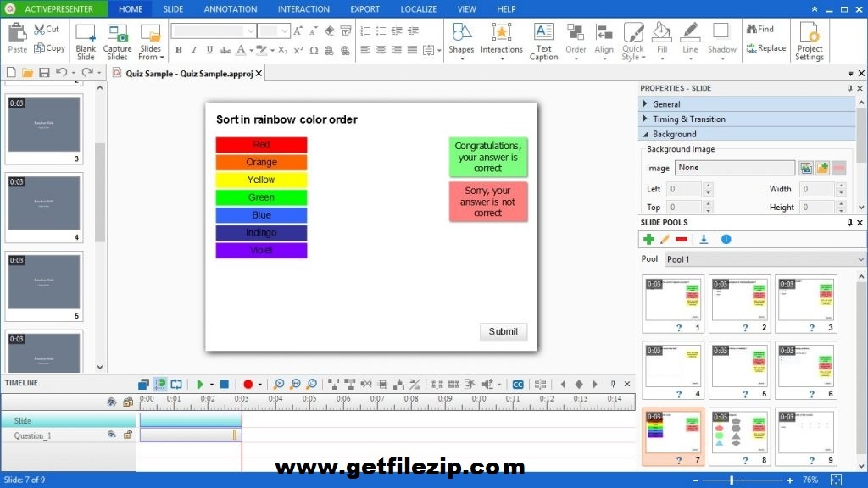Image resolution: width=868 pixels, height=488 pixels.
Task: Expand the General properties section
Action: (667, 104)
